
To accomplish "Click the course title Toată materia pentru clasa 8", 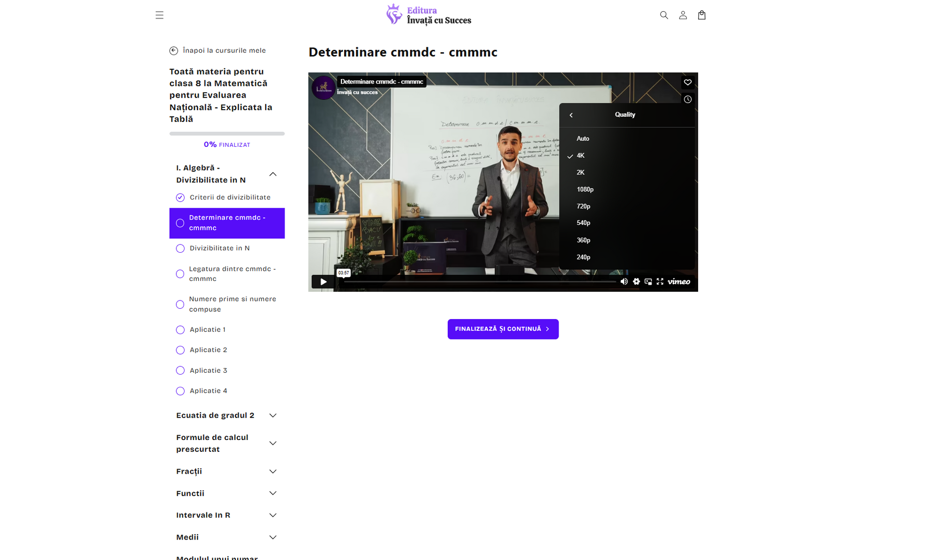I will click(x=221, y=95).
